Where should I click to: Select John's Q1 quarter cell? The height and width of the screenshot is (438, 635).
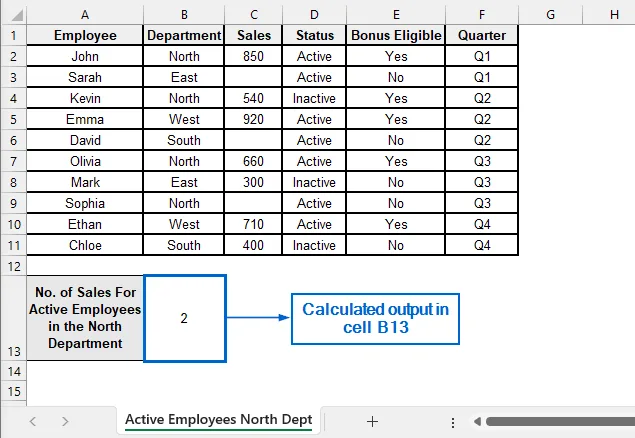point(482,56)
